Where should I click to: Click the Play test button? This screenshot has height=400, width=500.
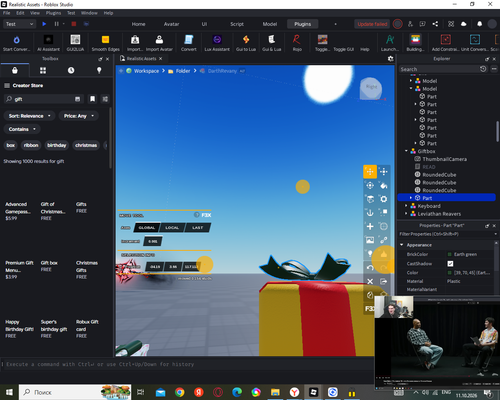[x=44, y=24]
